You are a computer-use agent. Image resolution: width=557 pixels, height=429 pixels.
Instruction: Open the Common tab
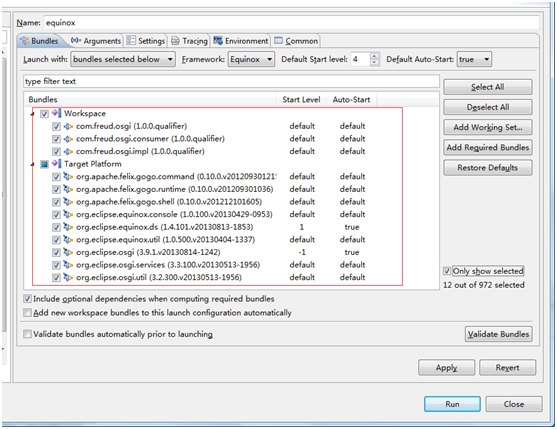296,41
